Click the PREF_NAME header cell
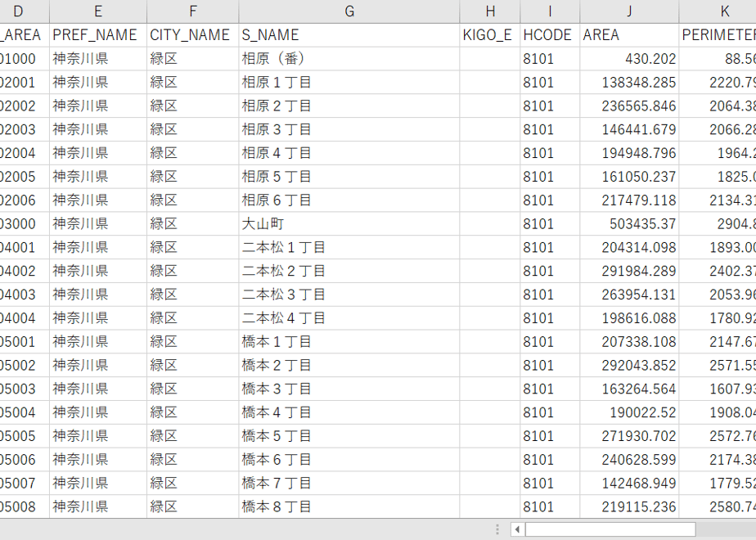This screenshot has width=756, height=540. pos(98,35)
